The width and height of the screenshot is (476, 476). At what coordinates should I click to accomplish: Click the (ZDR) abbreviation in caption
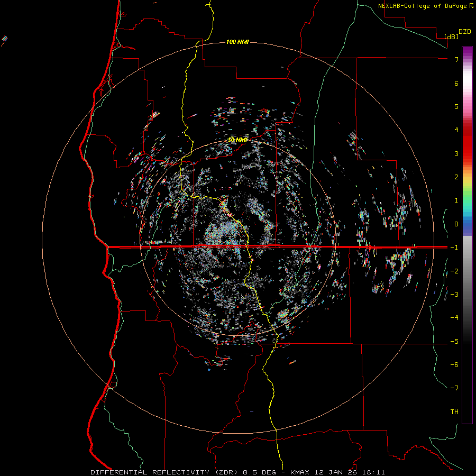coord(226,472)
